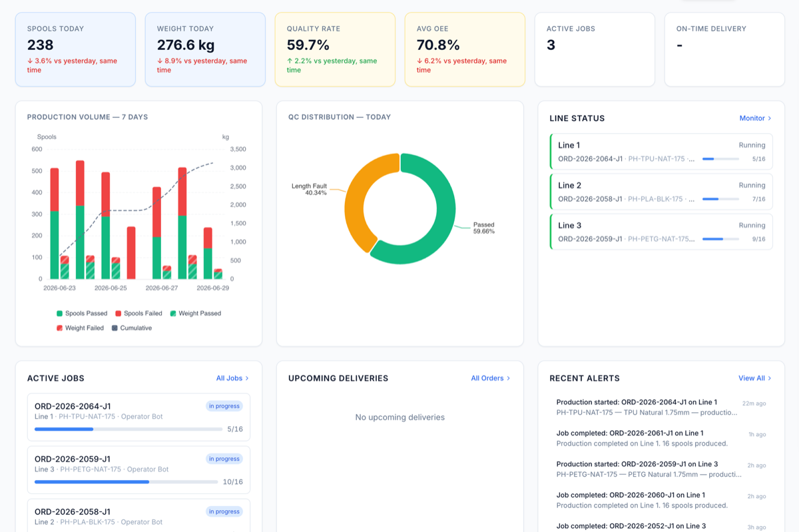Click the 2026-06-29 chart axis label
Screen dimensions: 799x532
click(212, 288)
